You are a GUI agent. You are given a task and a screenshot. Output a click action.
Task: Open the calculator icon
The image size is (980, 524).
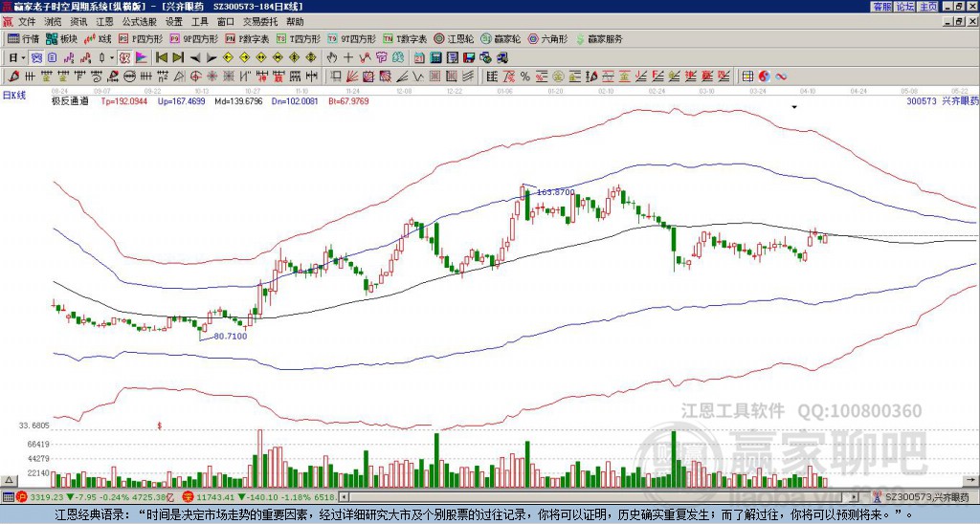point(436,57)
